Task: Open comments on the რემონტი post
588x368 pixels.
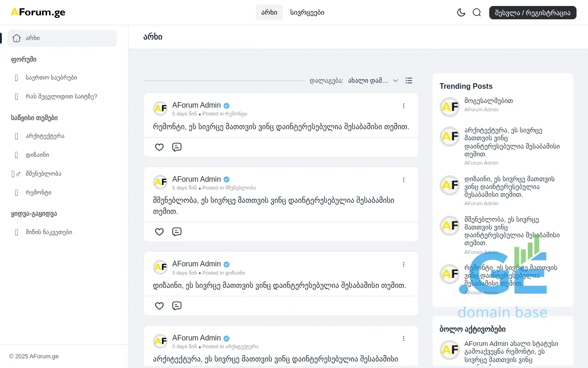Action: (x=177, y=147)
